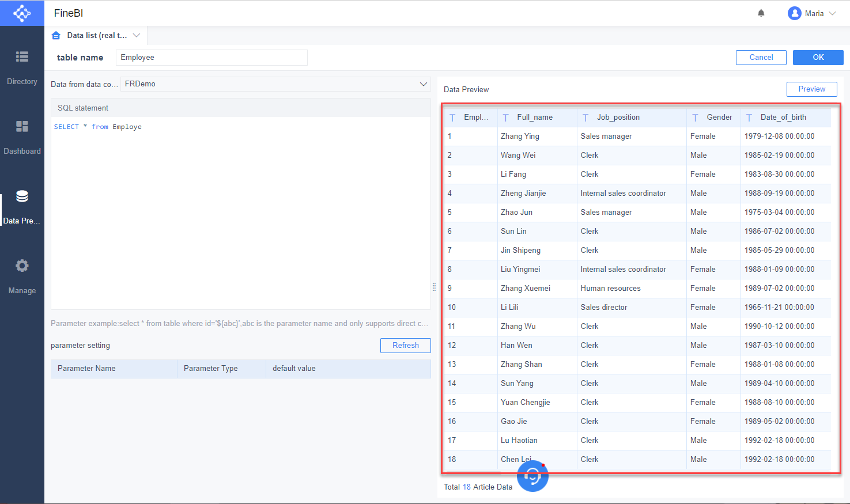The image size is (850, 504).
Task: Expand the Data list tab dropdown arrow
Action: coord(137,35)
